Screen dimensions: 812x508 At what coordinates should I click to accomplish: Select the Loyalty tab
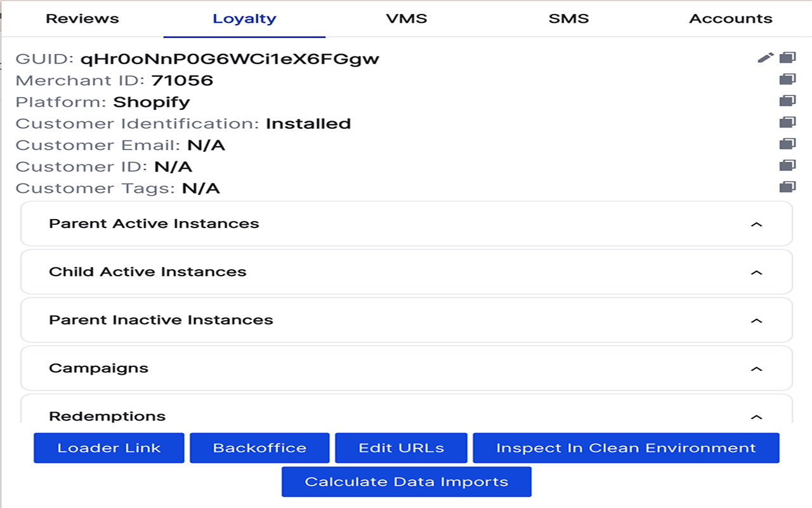click(x=244, y=18)
